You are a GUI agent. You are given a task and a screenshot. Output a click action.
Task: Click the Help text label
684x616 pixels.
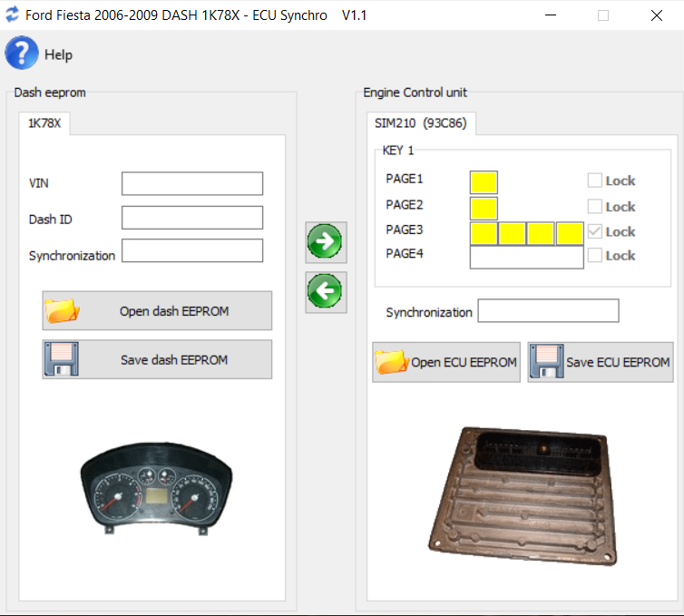click(58, 54)
